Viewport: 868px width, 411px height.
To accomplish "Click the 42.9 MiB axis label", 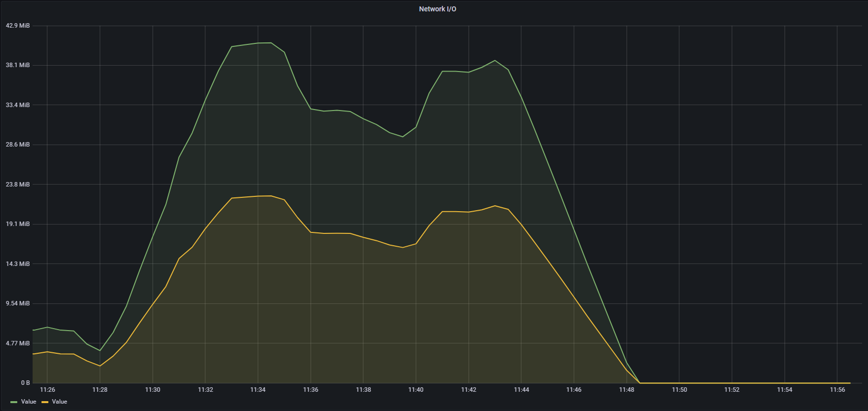I will (x=18, y=25).
